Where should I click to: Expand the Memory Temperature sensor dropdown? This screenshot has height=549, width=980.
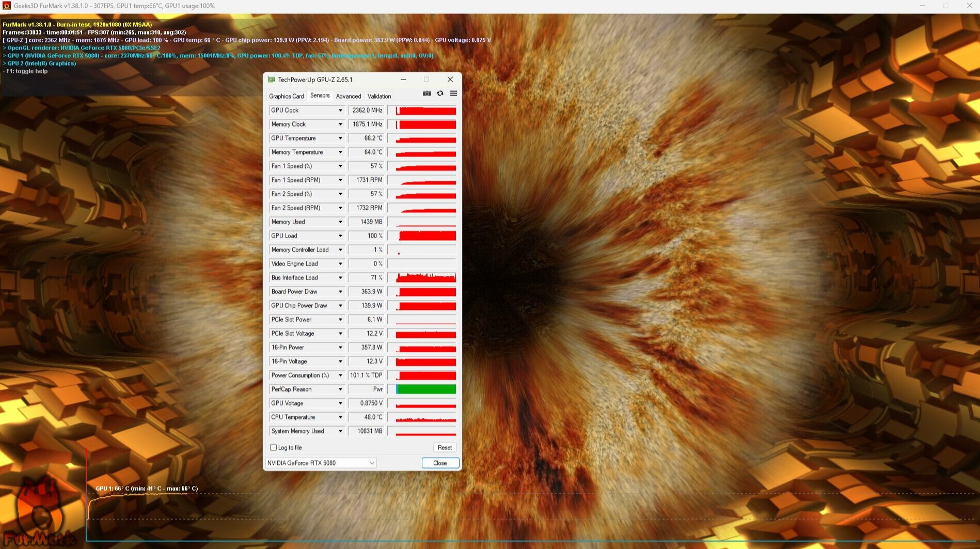coord(340,152)
